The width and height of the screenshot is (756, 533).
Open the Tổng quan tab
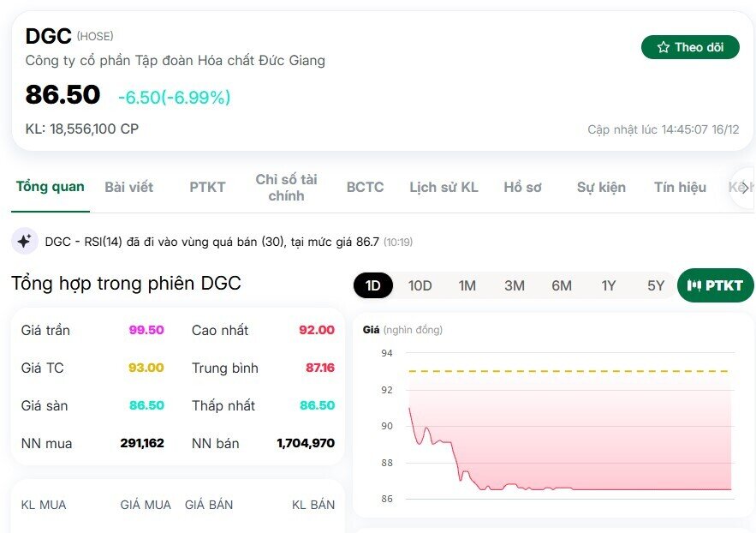(51, 187)
